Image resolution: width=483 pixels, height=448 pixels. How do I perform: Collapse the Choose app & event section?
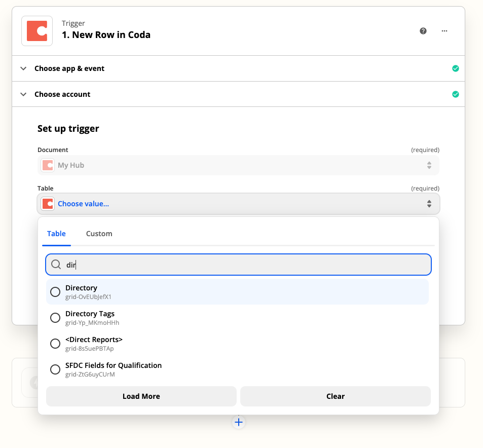(23, 68)
